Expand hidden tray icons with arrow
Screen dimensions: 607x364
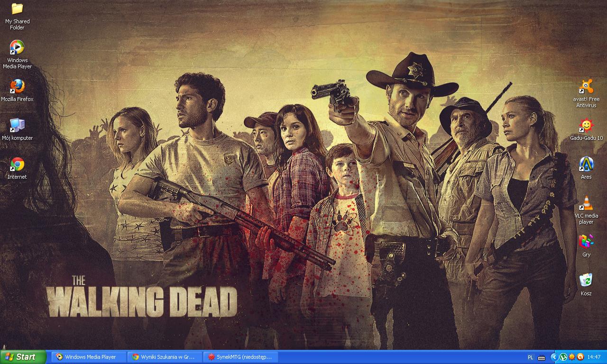click(x=553, y=357)
